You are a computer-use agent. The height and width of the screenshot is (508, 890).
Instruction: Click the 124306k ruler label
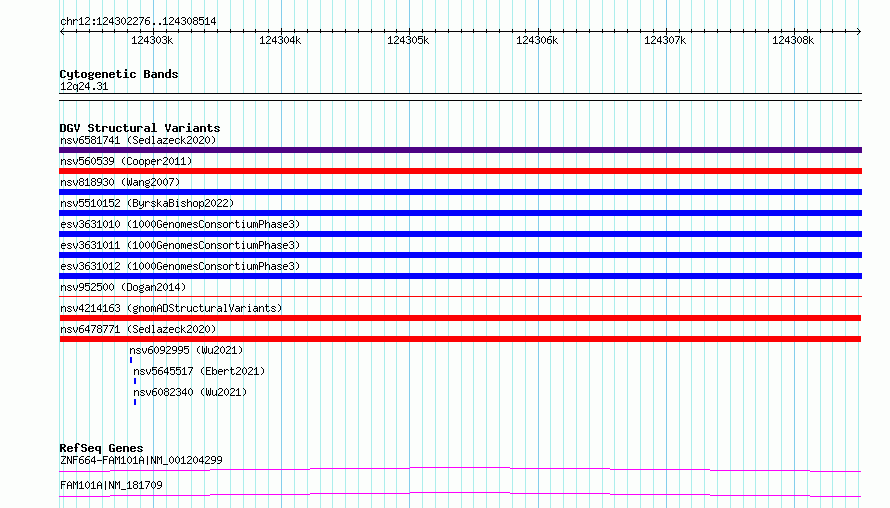[x=537, y=40]
